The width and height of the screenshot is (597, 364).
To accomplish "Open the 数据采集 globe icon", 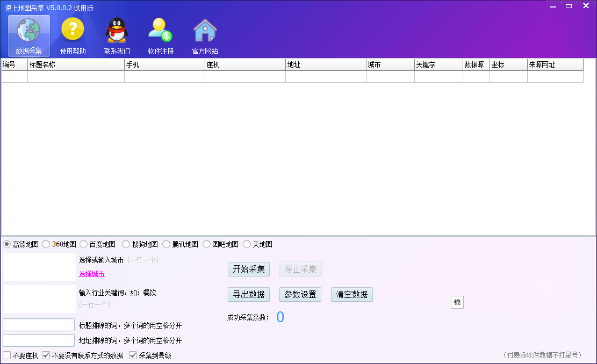I will click(29, 36).
